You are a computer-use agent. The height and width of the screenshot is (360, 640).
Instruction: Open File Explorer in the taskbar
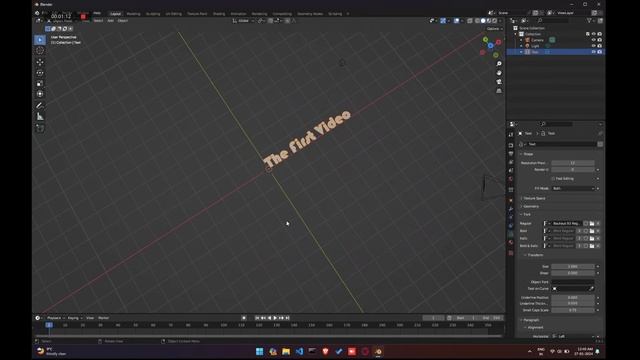point(286,351)
